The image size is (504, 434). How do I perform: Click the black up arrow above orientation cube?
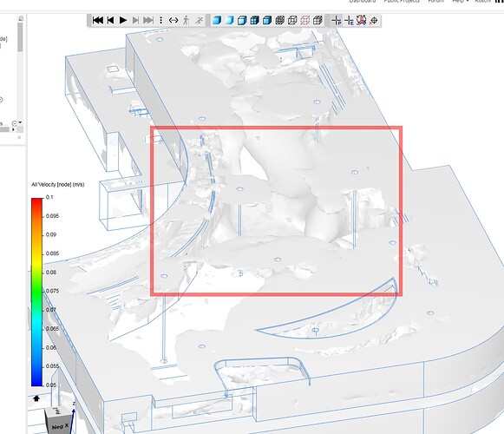coord(36,398)
